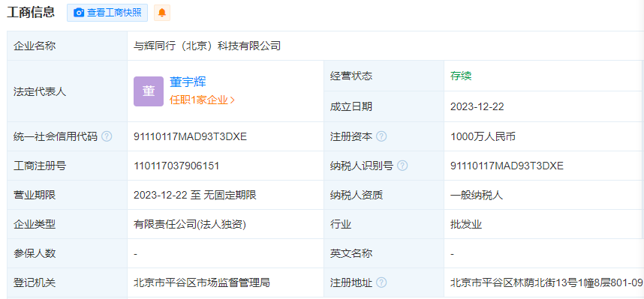Click 批发业 industry value
The width and height of the screenshot is (644, 299).
[x=466, y=224]
